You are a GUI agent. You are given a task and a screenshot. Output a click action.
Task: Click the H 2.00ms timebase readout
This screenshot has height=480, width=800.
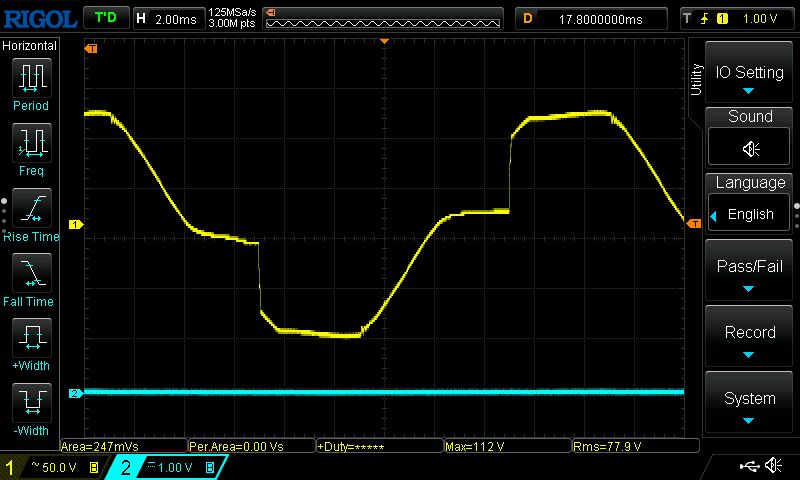(168, 19)
